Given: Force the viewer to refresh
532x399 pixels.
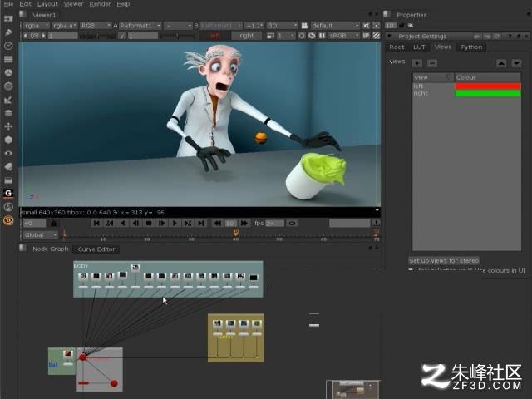Looking at the screenshot, I should click(312, 36).
